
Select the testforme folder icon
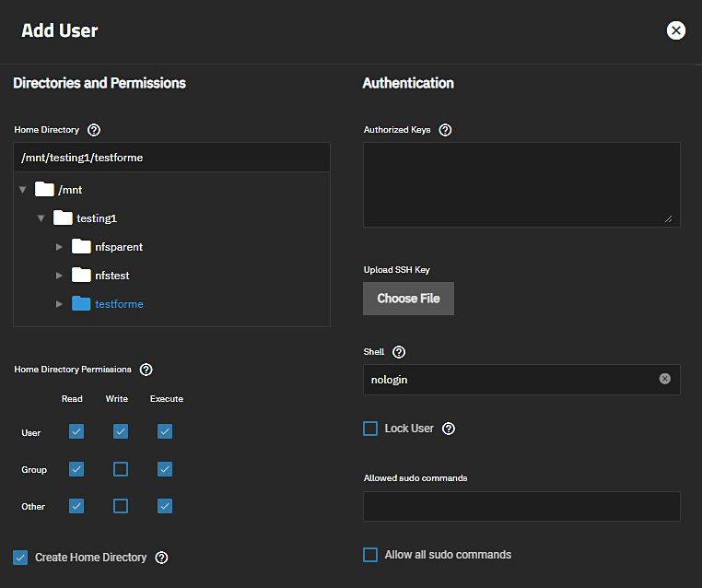pyautogui.click(x=81, y=303)
